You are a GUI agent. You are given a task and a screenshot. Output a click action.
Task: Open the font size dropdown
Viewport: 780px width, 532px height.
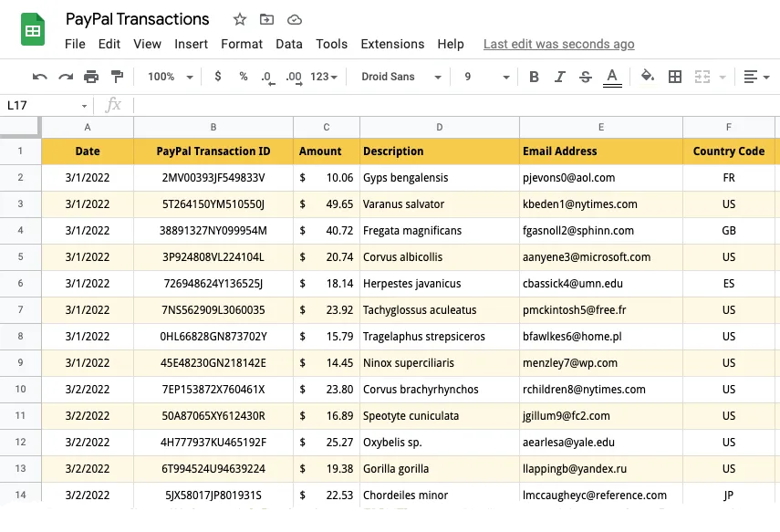click(x=484, y=77)
